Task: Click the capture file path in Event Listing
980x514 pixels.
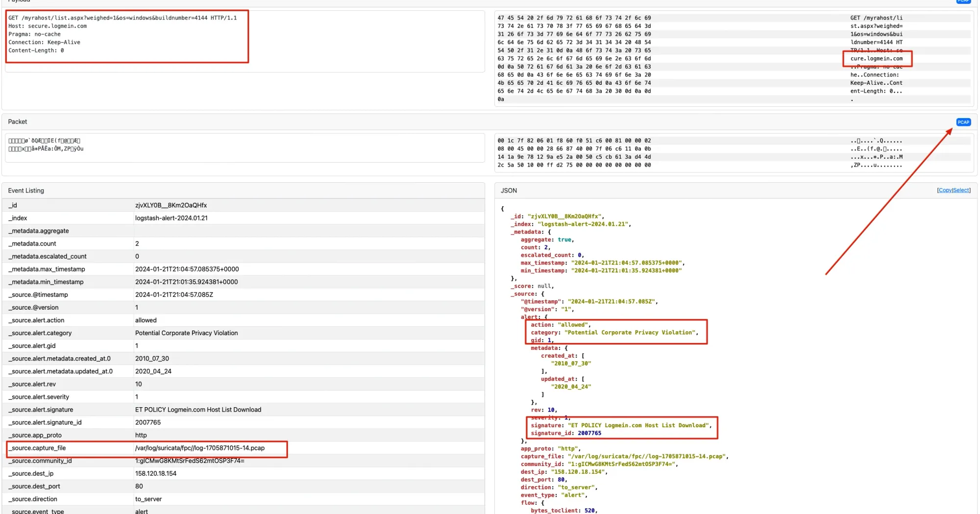Action: pos(200,448)
